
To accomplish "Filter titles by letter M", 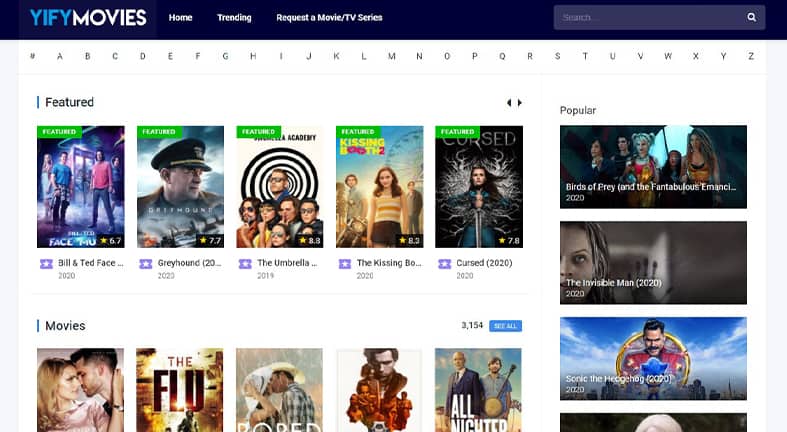I will pyautogui.click(x=391, y=56).
